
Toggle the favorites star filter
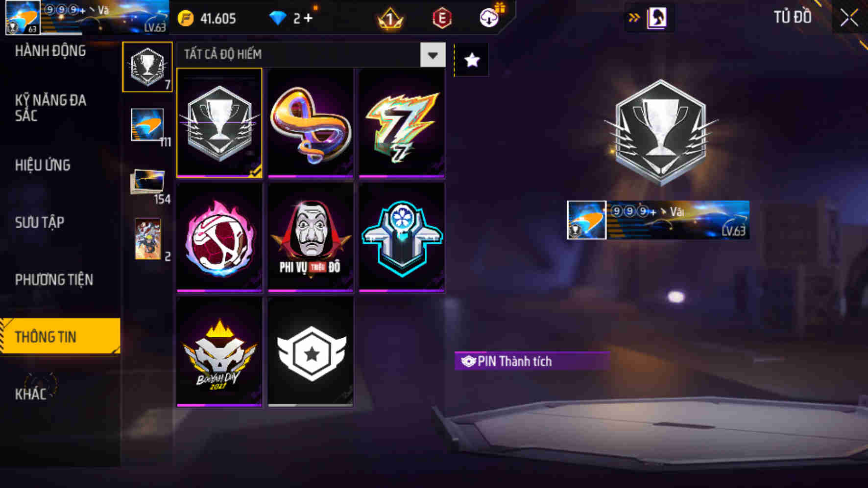pyautogui.click(x=472, y=60)
